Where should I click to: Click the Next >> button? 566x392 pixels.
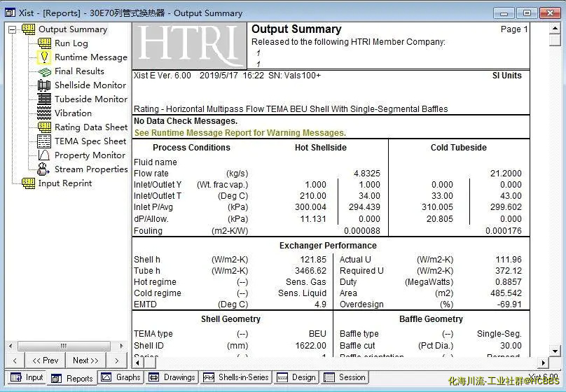(x=85, y=360)
